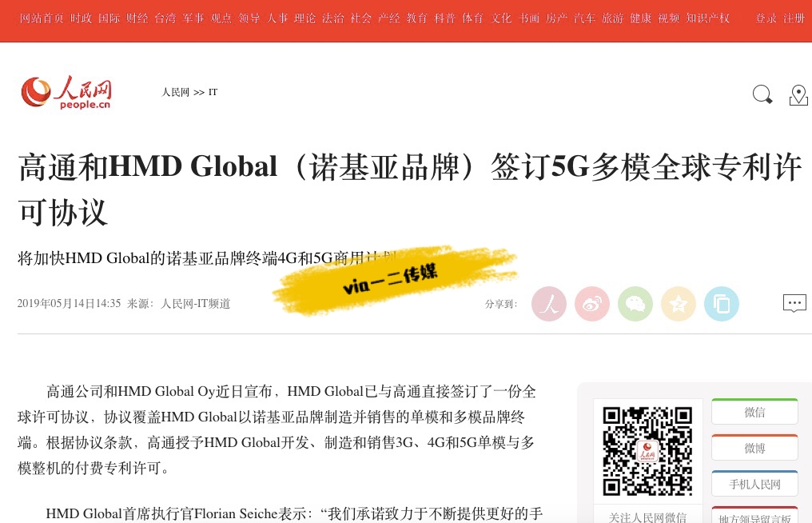This screenshot has height=523, width=812.
Task: Share article to Weibo icon
Action: tap(592, 304)
